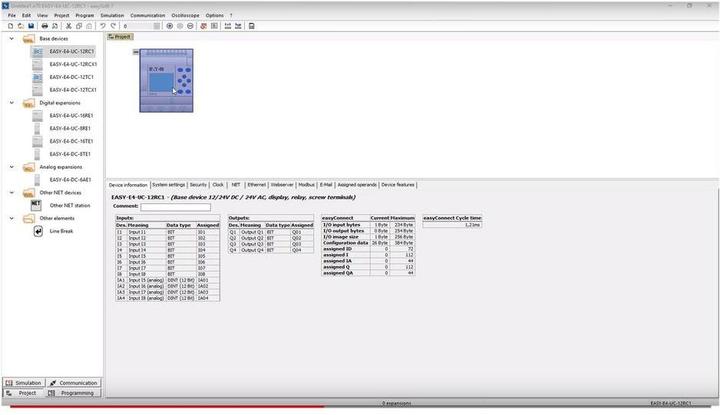Image resolution: width=720 pixels, height=415 pixels.
Task: Click the Project workspace tab
Action: pyautogui.click(x=120, y=37)
